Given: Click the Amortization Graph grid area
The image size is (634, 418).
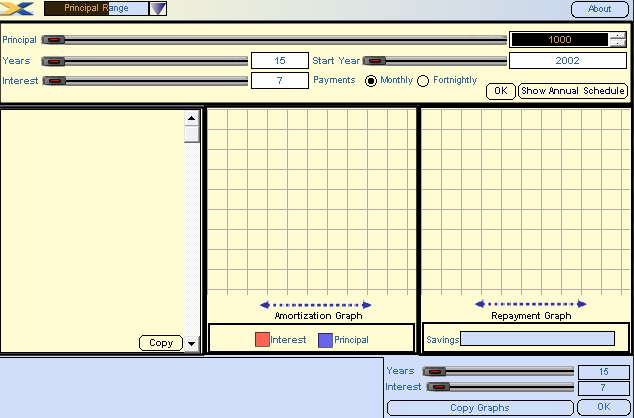Looking at the screenshot, I should click(x=311, y=201).
